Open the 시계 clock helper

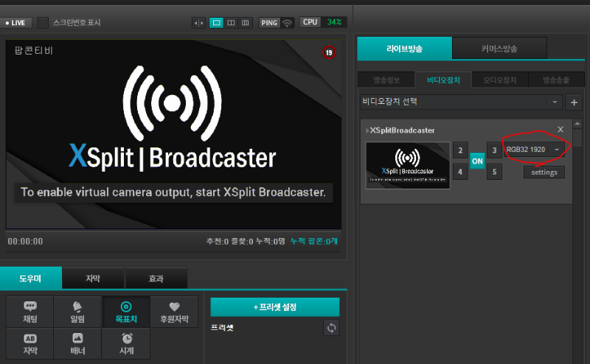pyautogui.click(x=126, y=343)
